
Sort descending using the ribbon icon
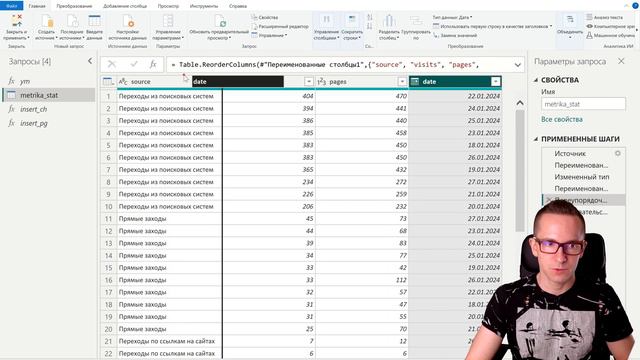tap(369, 27)
